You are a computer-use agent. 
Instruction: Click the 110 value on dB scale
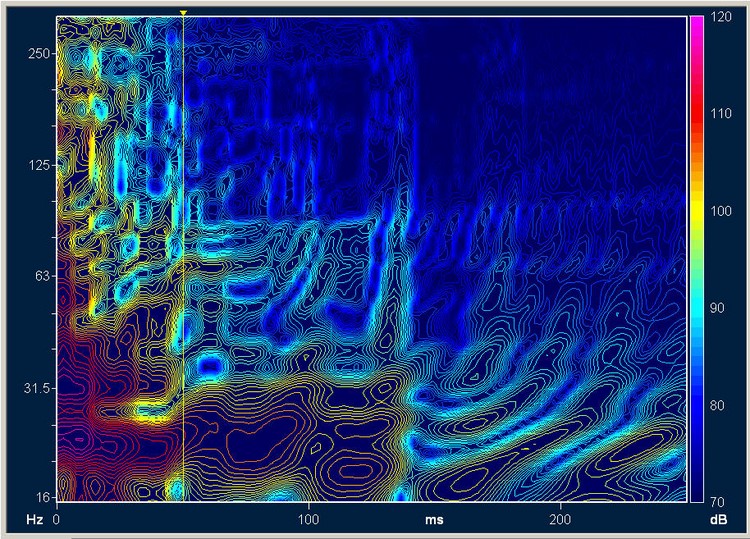[721, 114]
